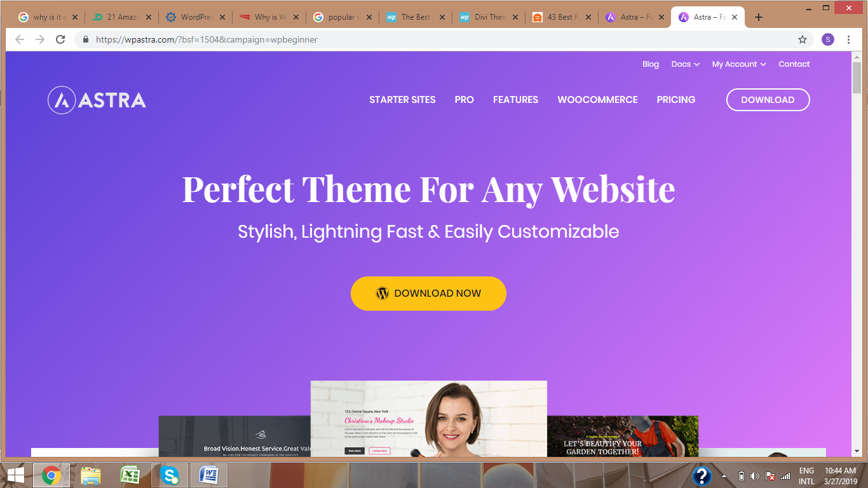
Task: Open a new browser tab
Action: (758, 17)
